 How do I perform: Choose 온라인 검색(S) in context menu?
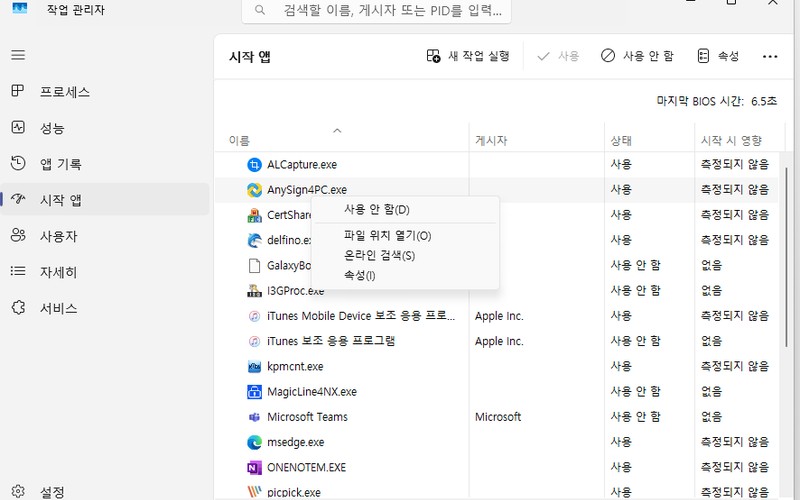(x=405, y=256)
